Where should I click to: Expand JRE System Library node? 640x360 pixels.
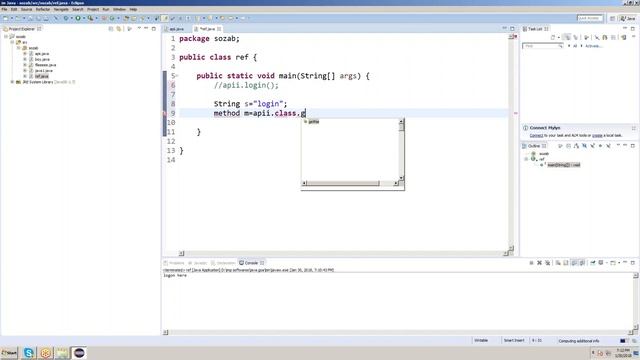click(x=12, y=82)
